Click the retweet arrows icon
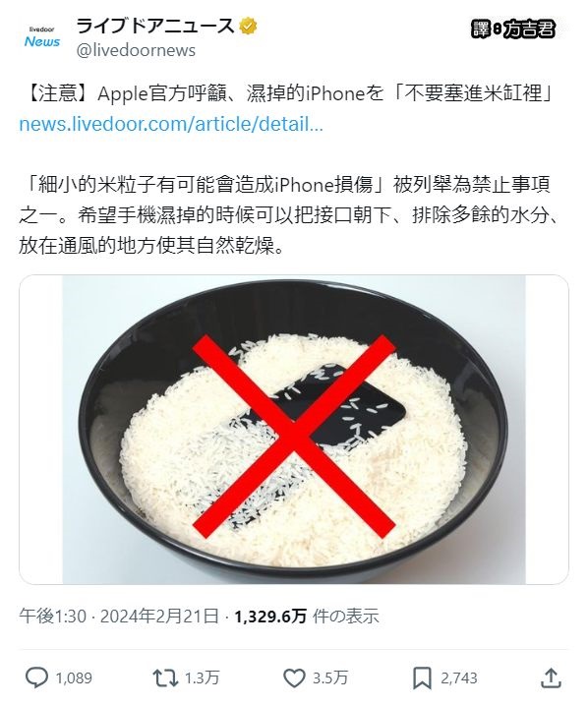Image resolution: width=588 pixels, height=706 pixels. tap(165, 677)
